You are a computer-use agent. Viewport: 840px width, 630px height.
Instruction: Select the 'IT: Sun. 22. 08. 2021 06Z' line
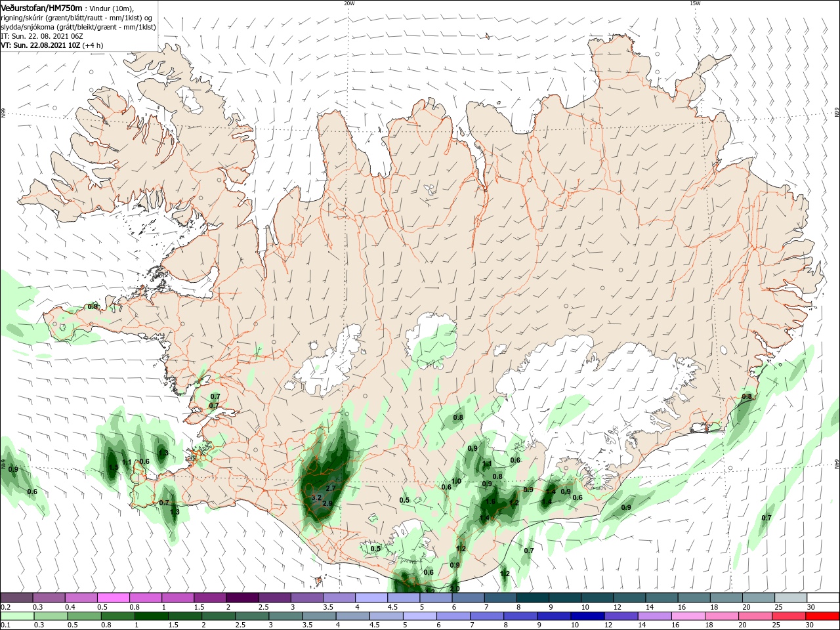[41, 36]
